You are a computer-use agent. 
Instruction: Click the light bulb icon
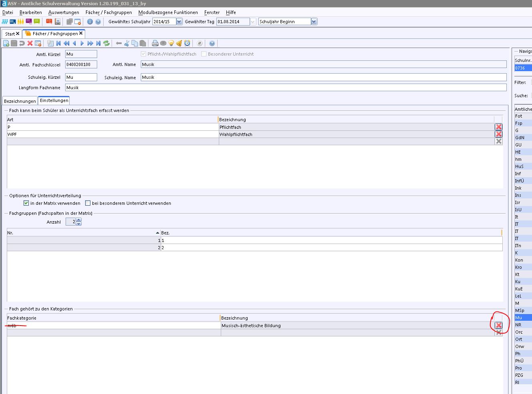coord(171,43)
